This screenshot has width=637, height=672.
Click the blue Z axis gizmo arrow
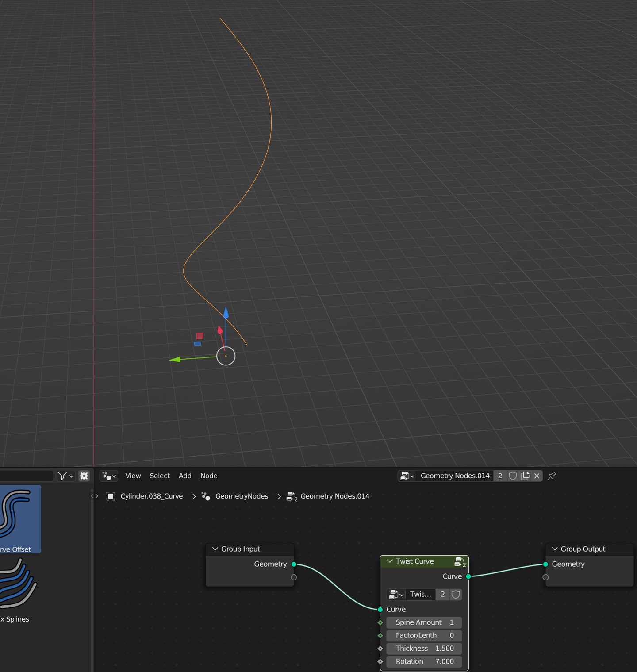coord(226,313)
